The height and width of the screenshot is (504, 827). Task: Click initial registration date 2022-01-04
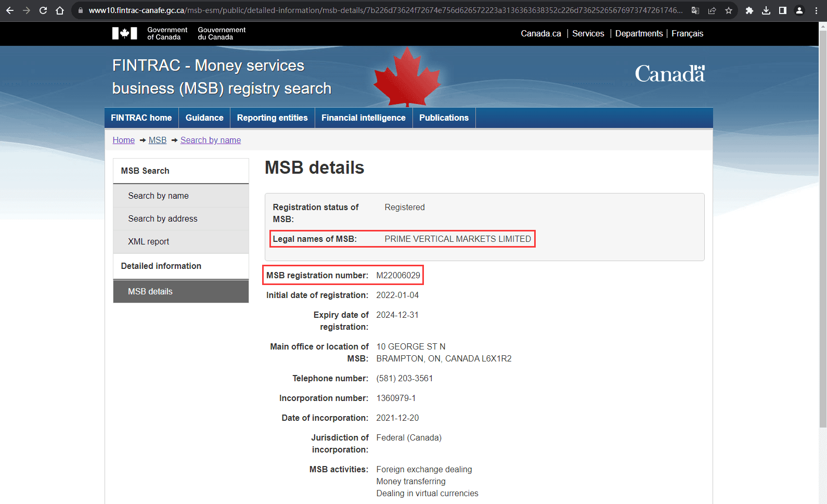click(x=397, y=295)
